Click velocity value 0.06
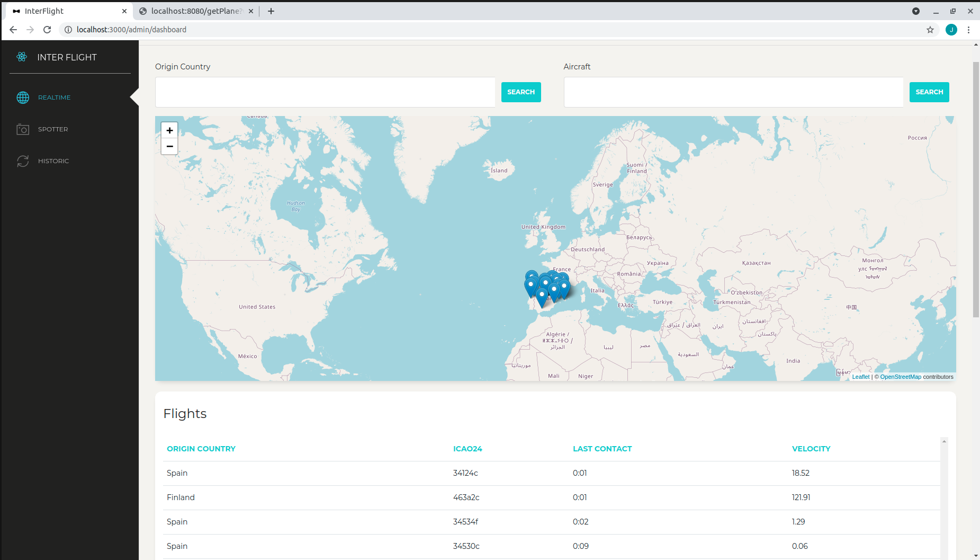This screenshot has height=560, width=980. tap(800, 546)
